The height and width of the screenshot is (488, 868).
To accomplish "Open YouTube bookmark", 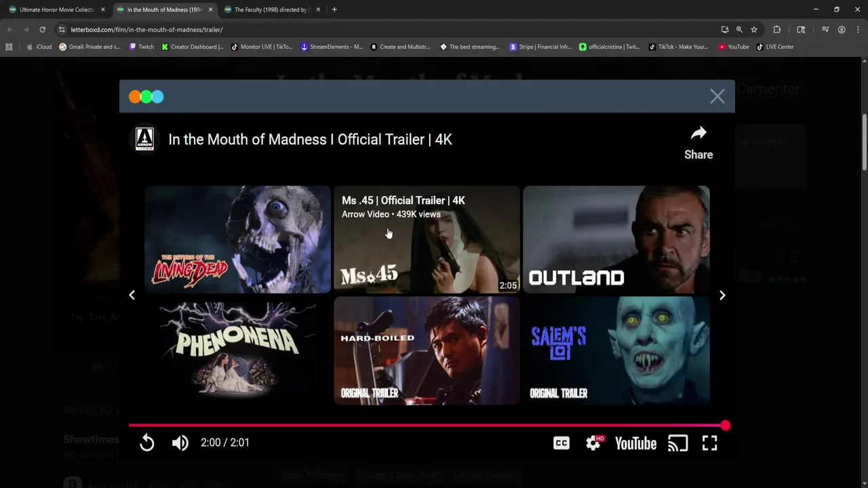I will click(x=734, y=47).
